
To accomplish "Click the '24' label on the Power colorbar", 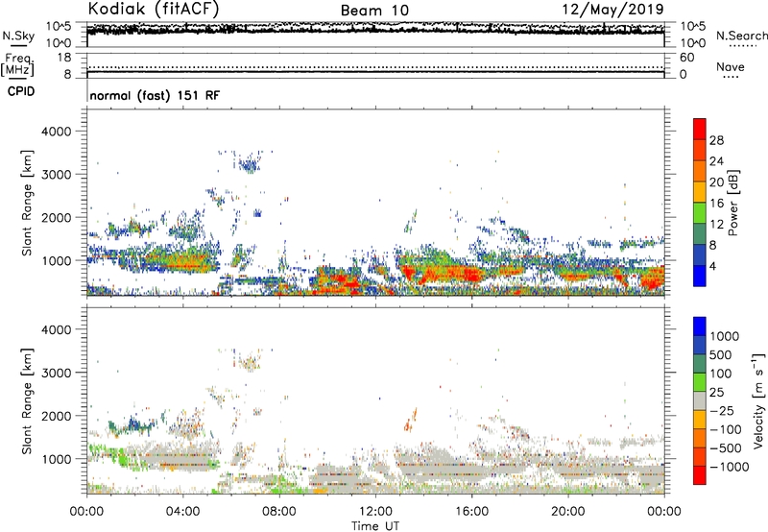I will click(716, 161).
